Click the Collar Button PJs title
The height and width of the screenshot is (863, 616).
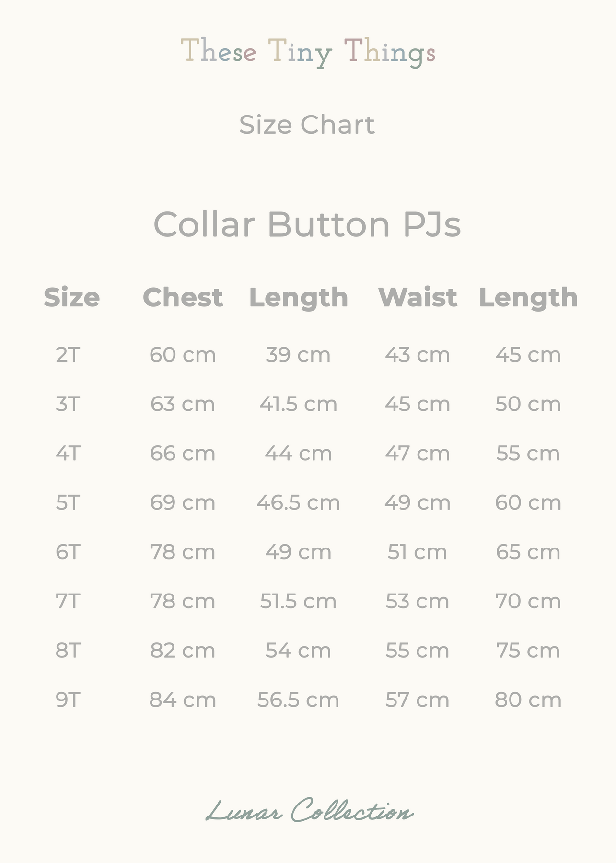tap(307, 224)
